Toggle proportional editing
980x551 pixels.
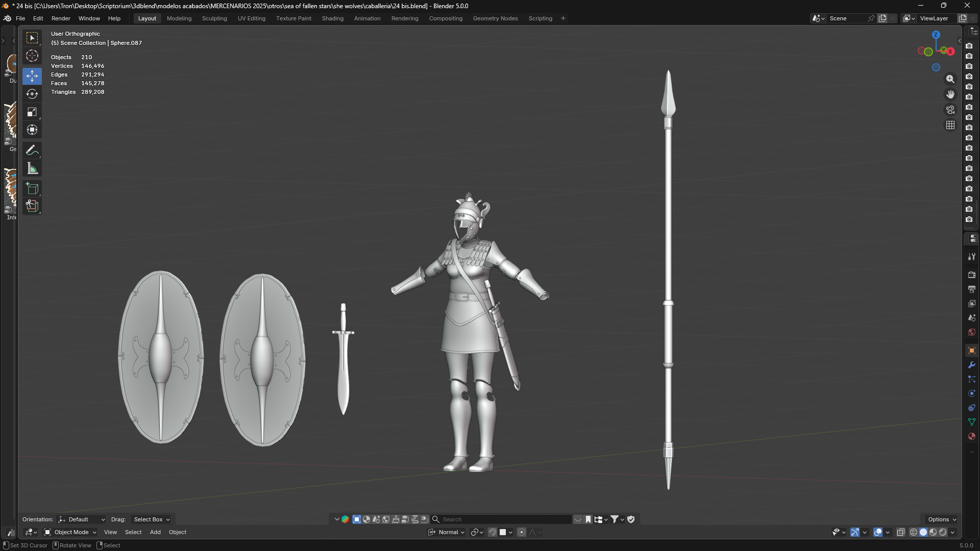[x=522, y=532]
